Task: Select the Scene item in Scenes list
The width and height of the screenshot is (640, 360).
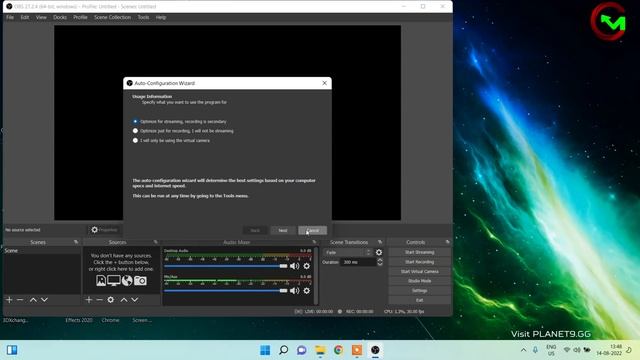Action: click(x=42, y=251)
